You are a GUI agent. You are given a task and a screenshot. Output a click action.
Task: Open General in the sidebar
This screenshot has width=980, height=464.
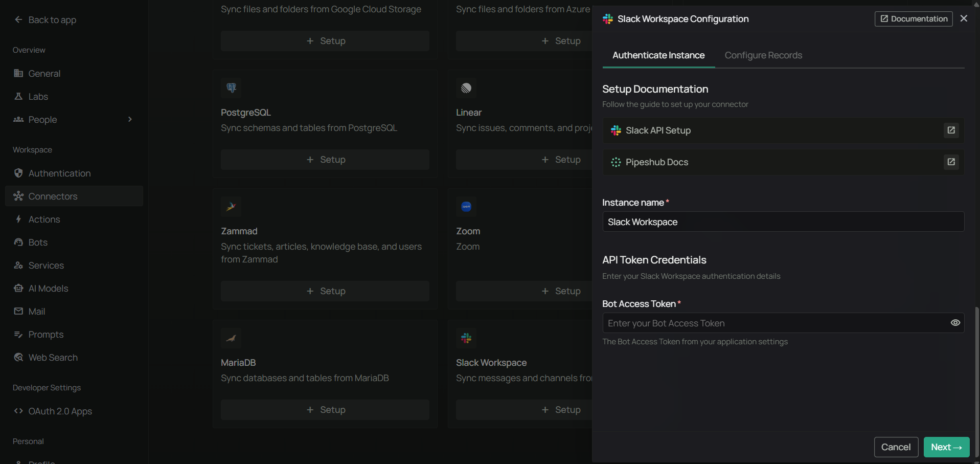tap(74, 73)
